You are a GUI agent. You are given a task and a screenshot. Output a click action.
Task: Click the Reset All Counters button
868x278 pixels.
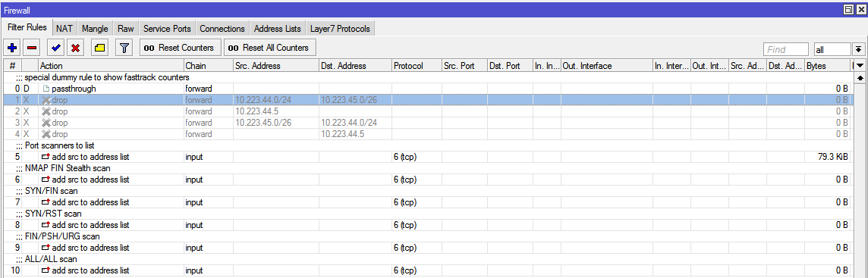click(x=269, y=48)
